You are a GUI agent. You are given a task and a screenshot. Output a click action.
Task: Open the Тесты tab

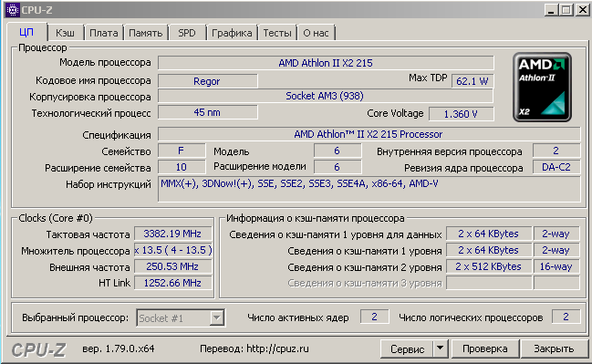pos(277,33)
